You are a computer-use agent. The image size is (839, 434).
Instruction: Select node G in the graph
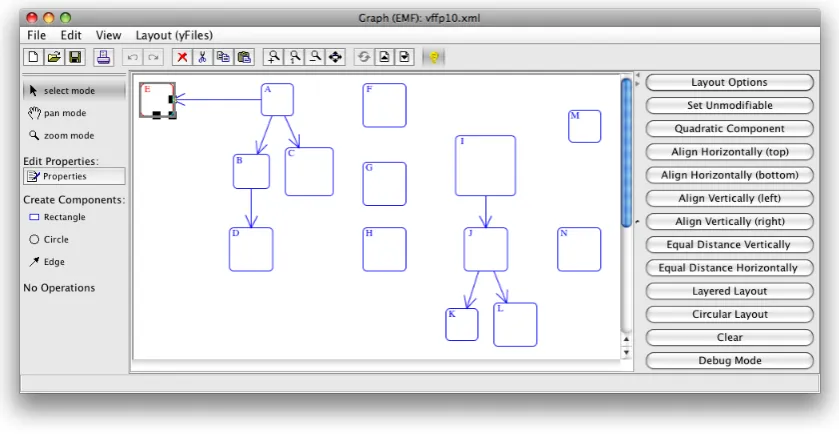pos(384,184)
